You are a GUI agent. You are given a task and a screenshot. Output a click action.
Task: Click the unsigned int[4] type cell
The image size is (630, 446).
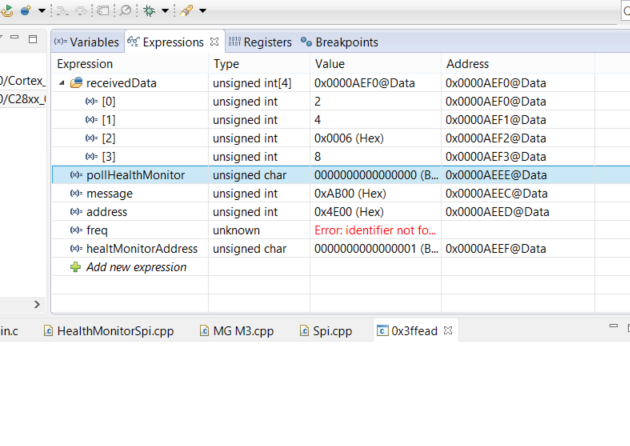(252, 83)
